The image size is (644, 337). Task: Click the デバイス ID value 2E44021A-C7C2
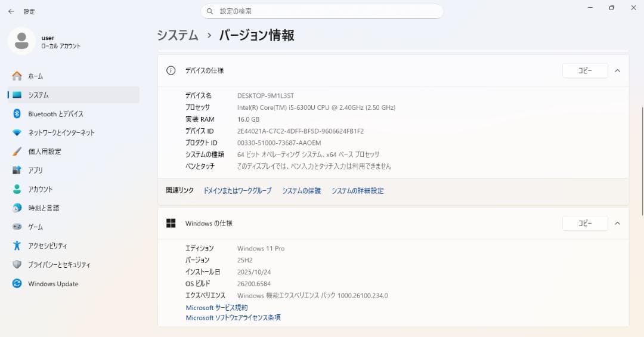pyautogui.click(x=301, y=131)
